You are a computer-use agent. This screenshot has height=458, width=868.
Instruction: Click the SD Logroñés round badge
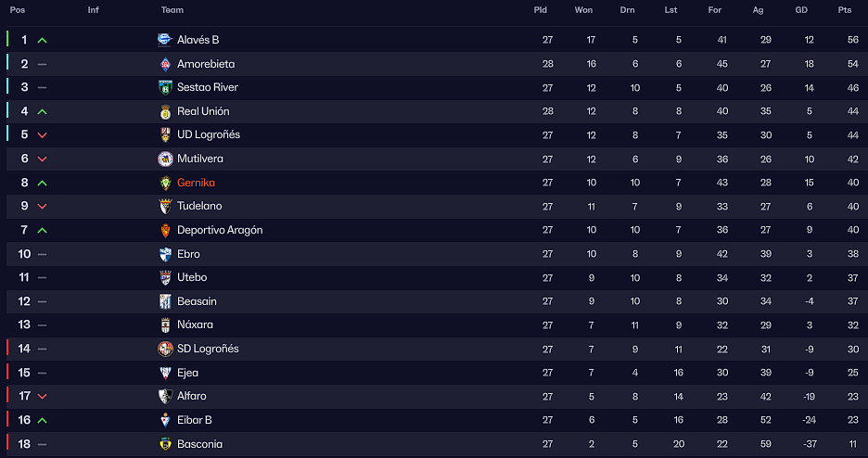[x=165, y=349]
